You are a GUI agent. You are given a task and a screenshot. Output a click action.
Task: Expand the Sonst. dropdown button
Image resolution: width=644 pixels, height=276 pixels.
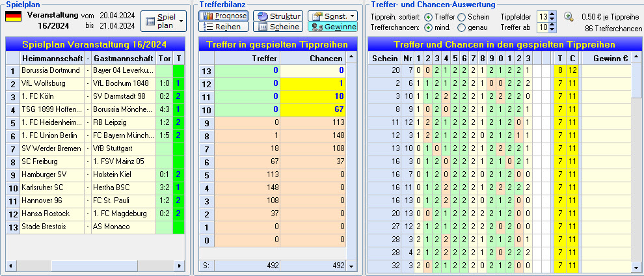pos(332,16)
